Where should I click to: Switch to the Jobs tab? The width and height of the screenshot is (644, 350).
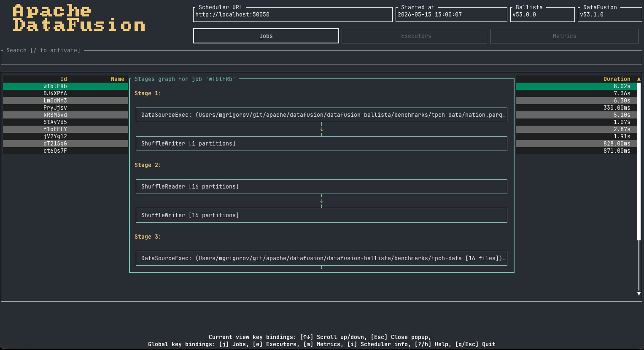coord(266,36)
